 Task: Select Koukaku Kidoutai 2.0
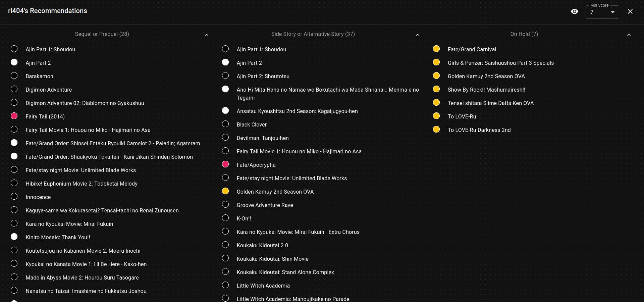point(262,245)
